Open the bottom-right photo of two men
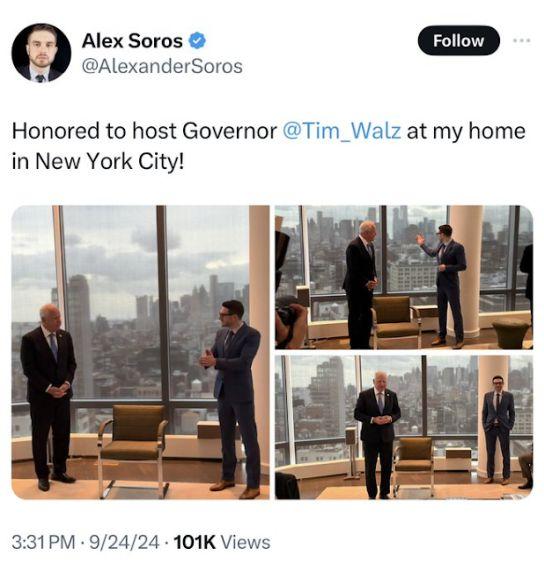The height and width of the screenshot is (563, 544). click(x=404, y=427)
